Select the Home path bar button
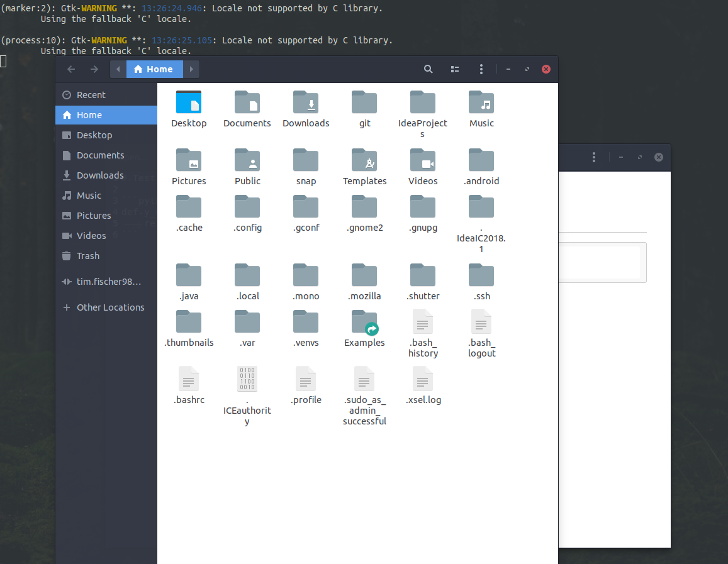Viewport: 728px width, 564px height. pos(155,69)
